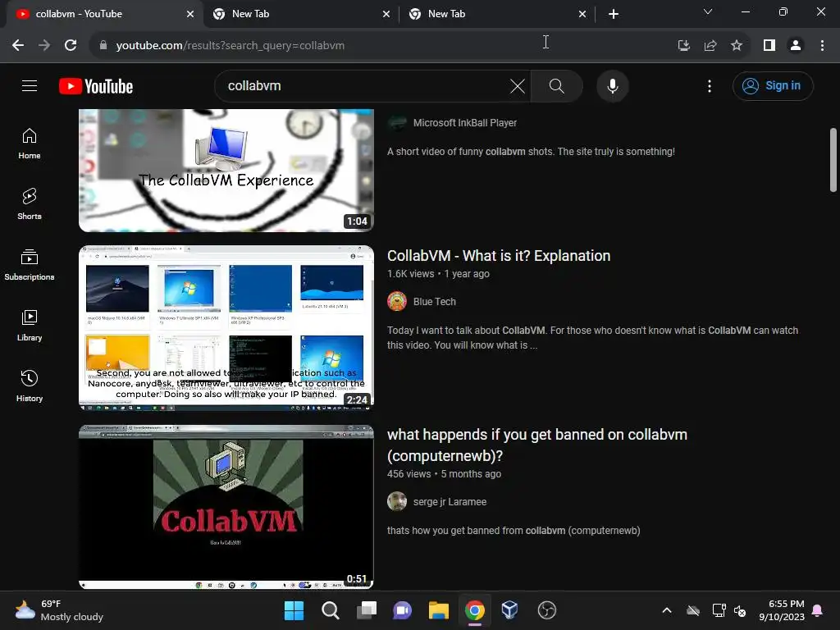Close the third New Tab
The width and height of the screenshot is (840, 630).
click(582, 14)
